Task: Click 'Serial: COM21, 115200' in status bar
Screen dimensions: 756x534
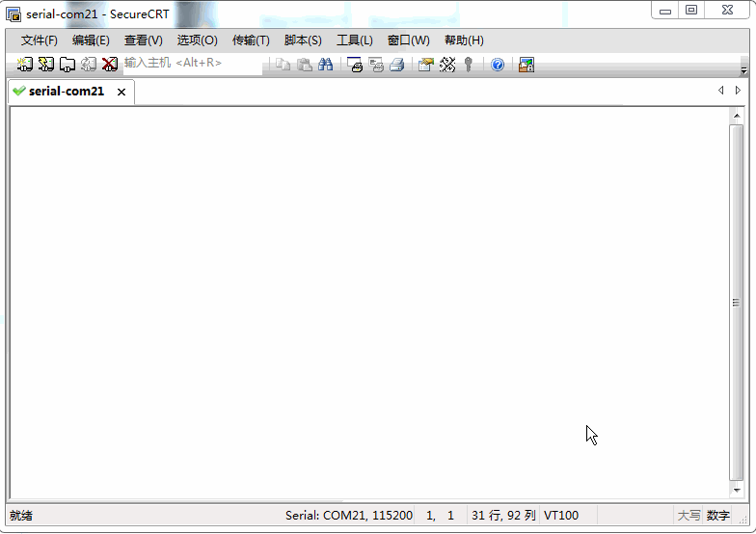Action: tap(349, 516)
